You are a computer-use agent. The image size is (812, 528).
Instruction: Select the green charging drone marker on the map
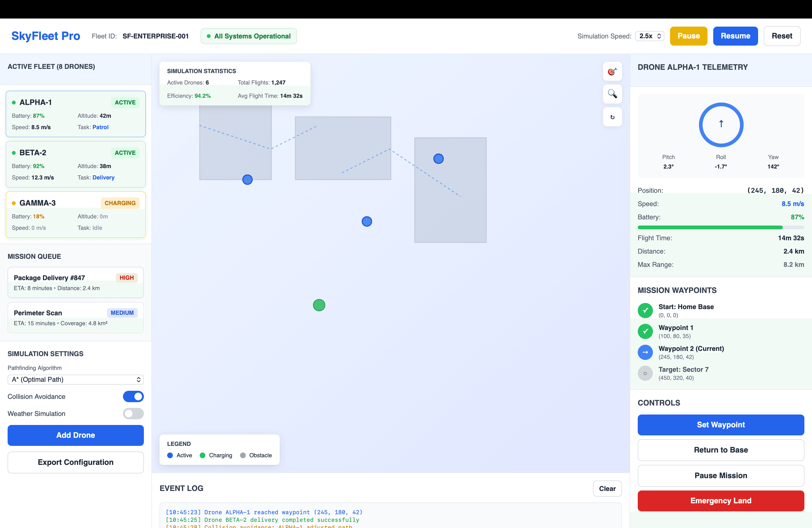[319, 305]
